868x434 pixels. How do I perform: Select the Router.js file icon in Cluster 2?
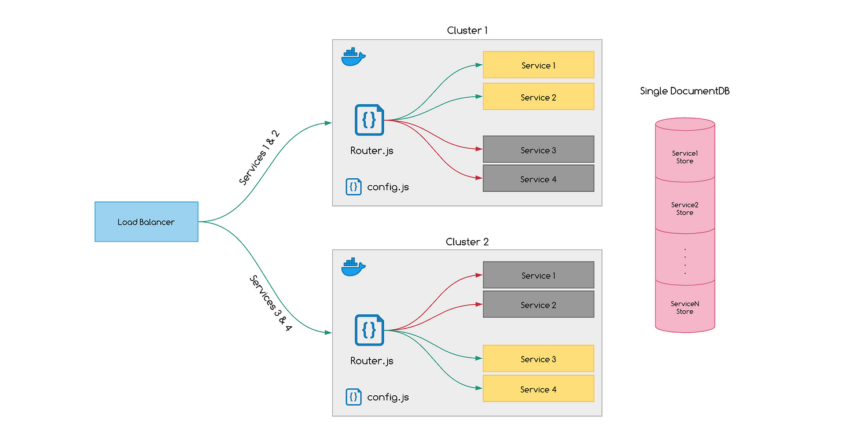click(x=370, y=330)
